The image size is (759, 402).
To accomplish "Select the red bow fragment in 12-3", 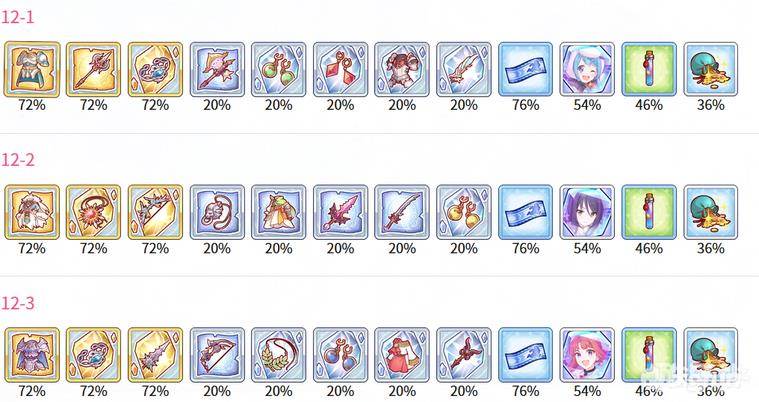I will pos(217,355).
